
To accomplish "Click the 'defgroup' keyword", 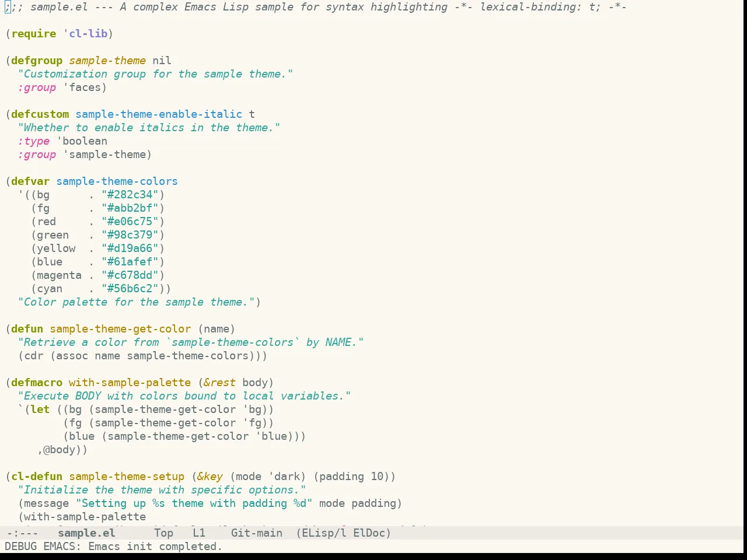I will (37, 61).
